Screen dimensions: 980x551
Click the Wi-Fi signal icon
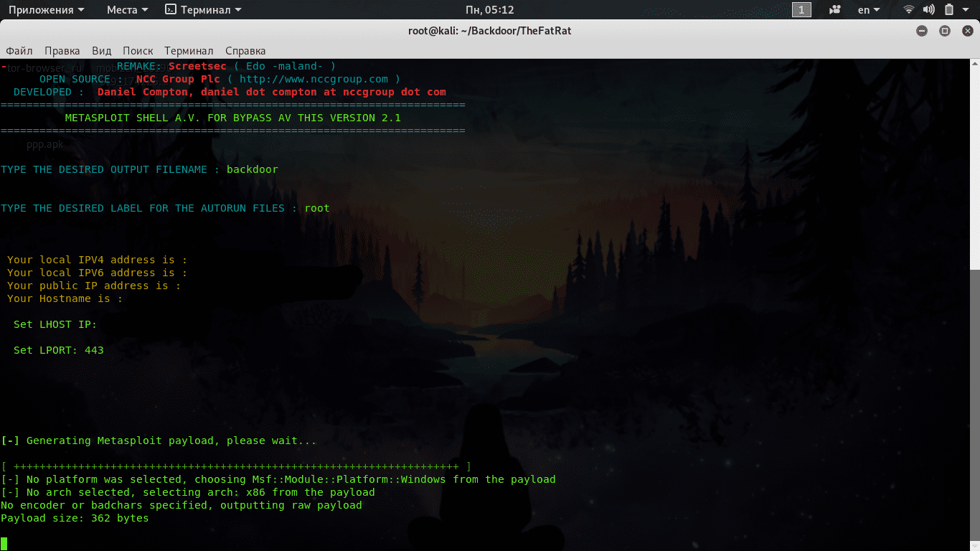[909, 10]
